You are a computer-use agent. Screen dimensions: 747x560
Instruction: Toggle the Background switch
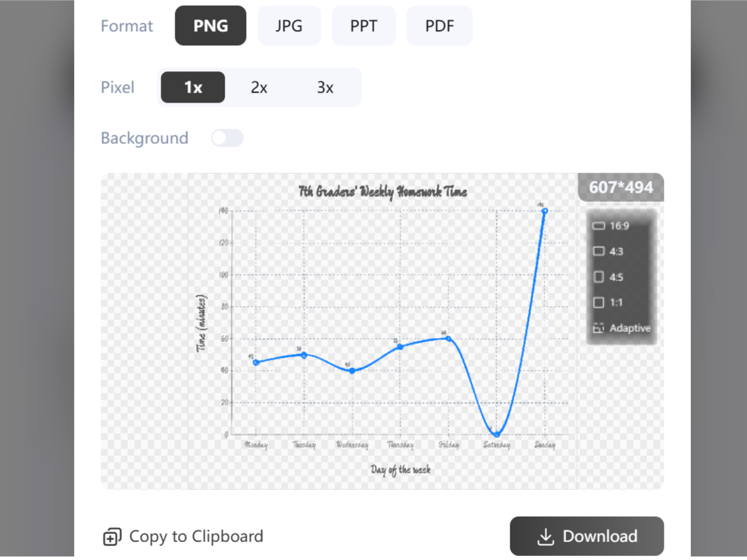[227, 138]
